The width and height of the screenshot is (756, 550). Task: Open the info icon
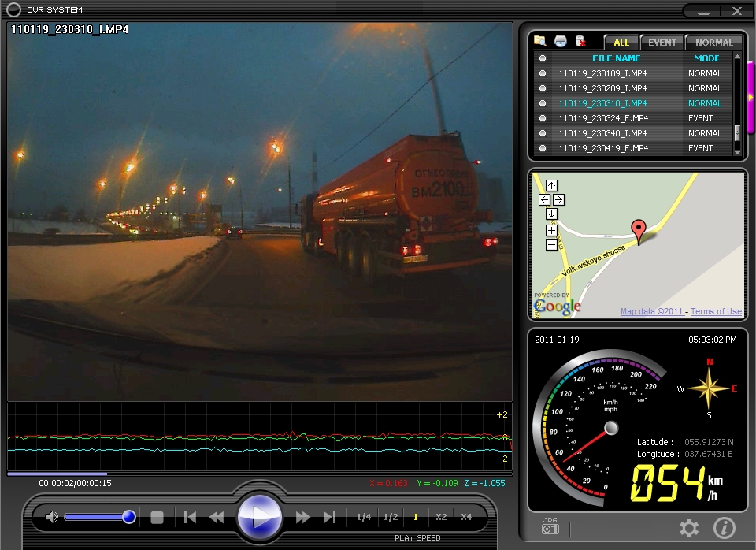724,528
